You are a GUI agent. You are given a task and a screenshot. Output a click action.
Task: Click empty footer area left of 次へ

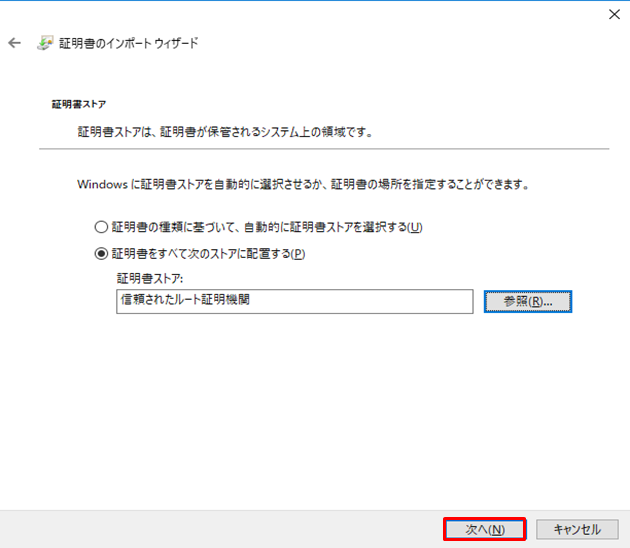coord(220,528)
